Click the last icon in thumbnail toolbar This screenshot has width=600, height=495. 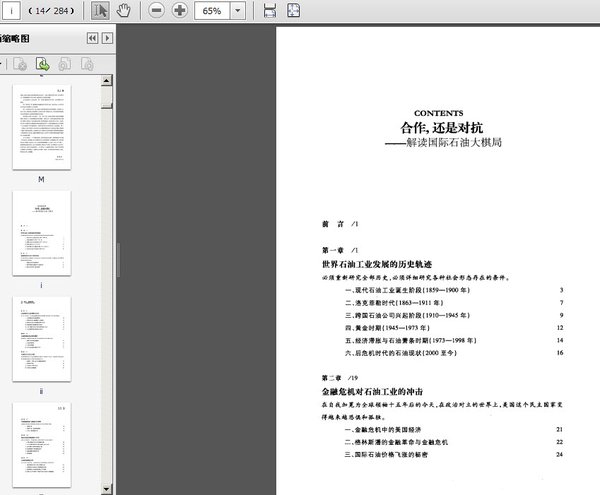87,64
